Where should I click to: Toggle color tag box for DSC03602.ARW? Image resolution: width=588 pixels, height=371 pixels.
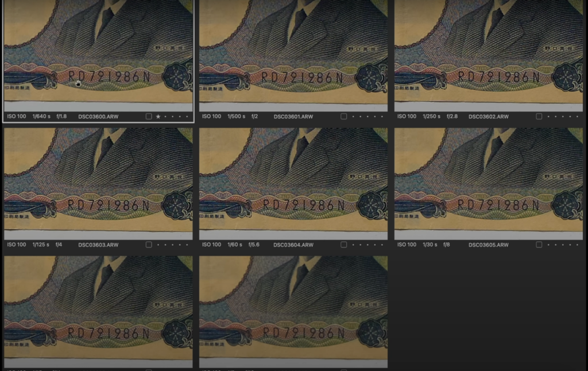[x=539, y=117]
